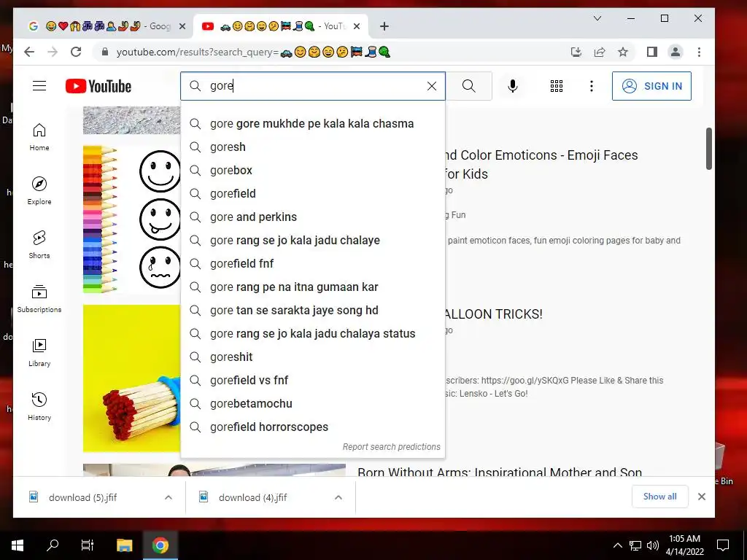Select suggestion ending with chalaya status
This screenshot has height=560, width=747.
click(312, 333)
